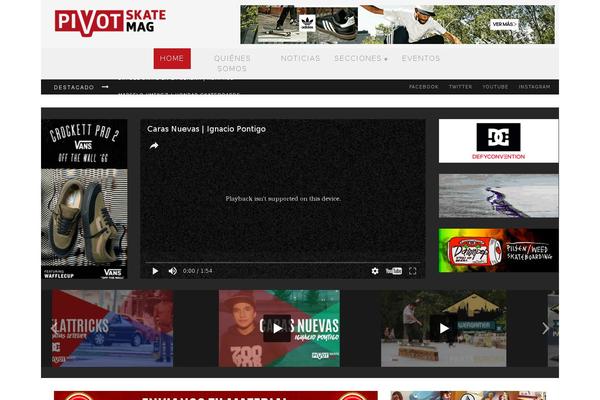Click the Pivot Skate Mag logo

pyautogui.click(x=110, y=23)
